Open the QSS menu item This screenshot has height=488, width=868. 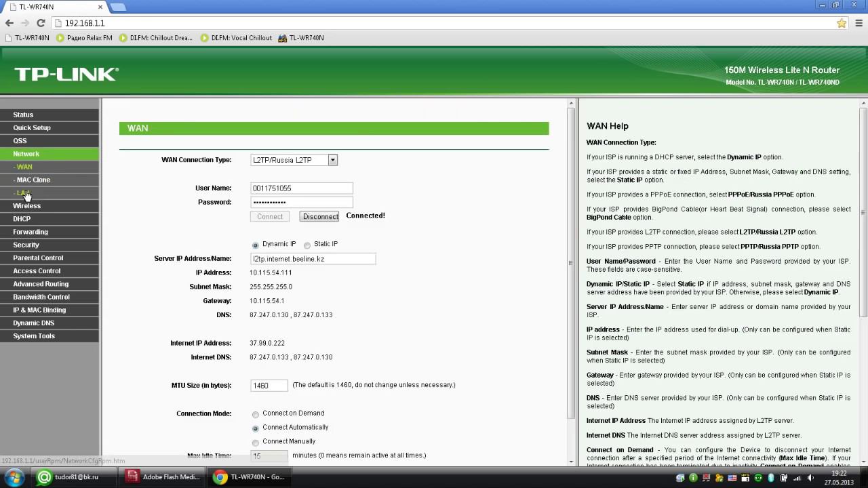pos(50,140)
